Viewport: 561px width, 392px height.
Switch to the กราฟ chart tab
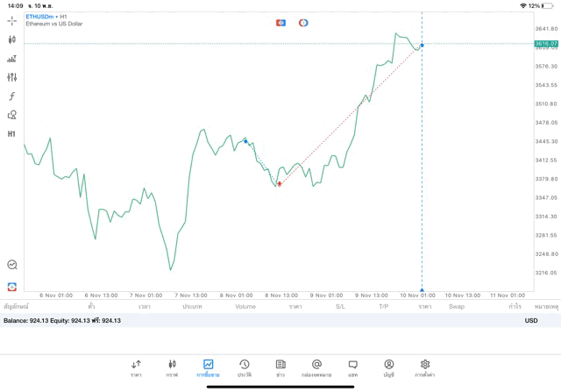172,367
